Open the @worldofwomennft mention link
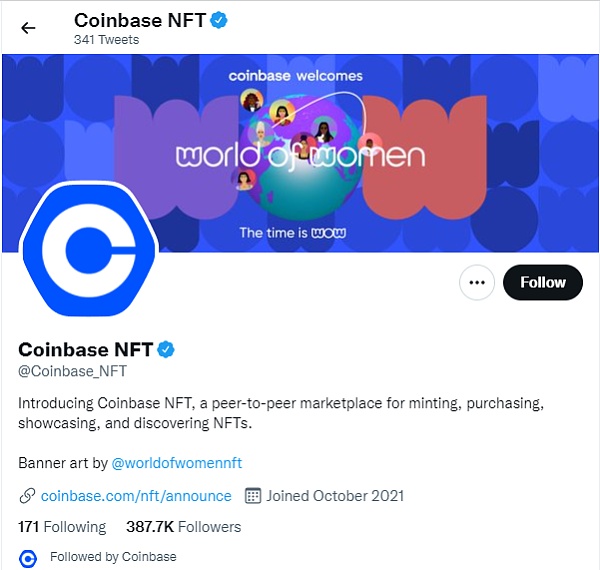This screenshot has height=570, width=600. [176, 463]
